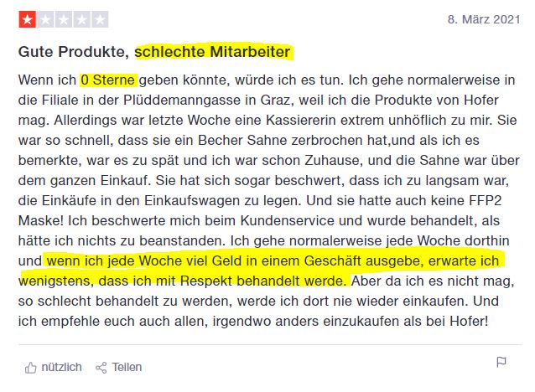Click the thumbs-up icon
Viewport: 535px width, 392px height.
pyautogui.click(x=31, y=368)
